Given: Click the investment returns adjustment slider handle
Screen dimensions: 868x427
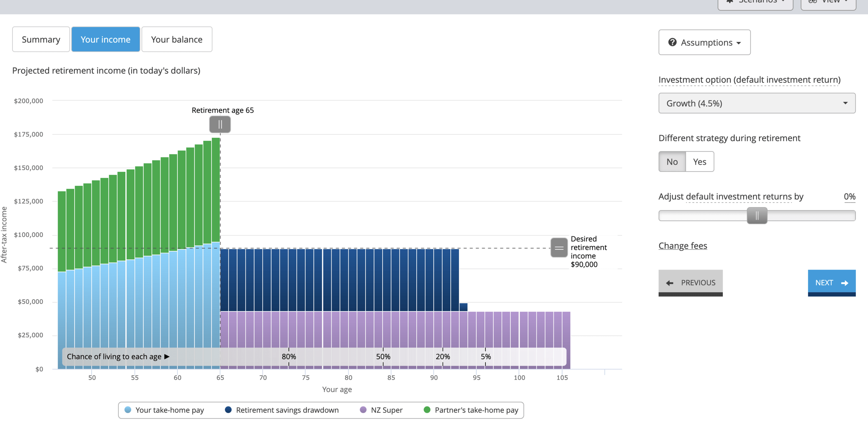Looking at the screenshot, I should coord(757,216).
